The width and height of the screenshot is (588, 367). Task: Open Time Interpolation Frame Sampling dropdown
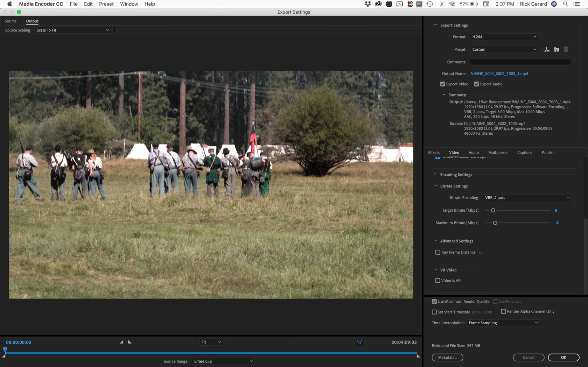tap(503, 323)
